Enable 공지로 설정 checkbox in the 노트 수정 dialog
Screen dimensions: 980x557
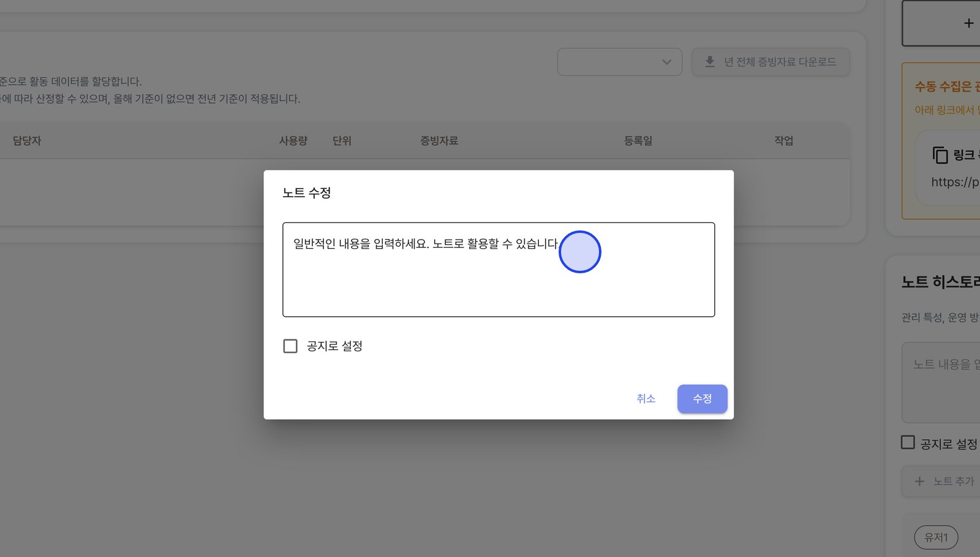[x=290, y=346]
